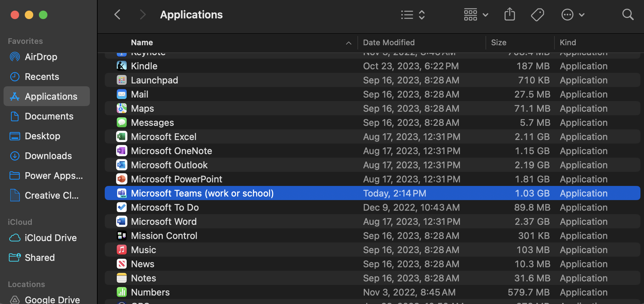This screenshot has width=644, height=304.
Task: Select the Mission Control icon
Action: [121, 236]
